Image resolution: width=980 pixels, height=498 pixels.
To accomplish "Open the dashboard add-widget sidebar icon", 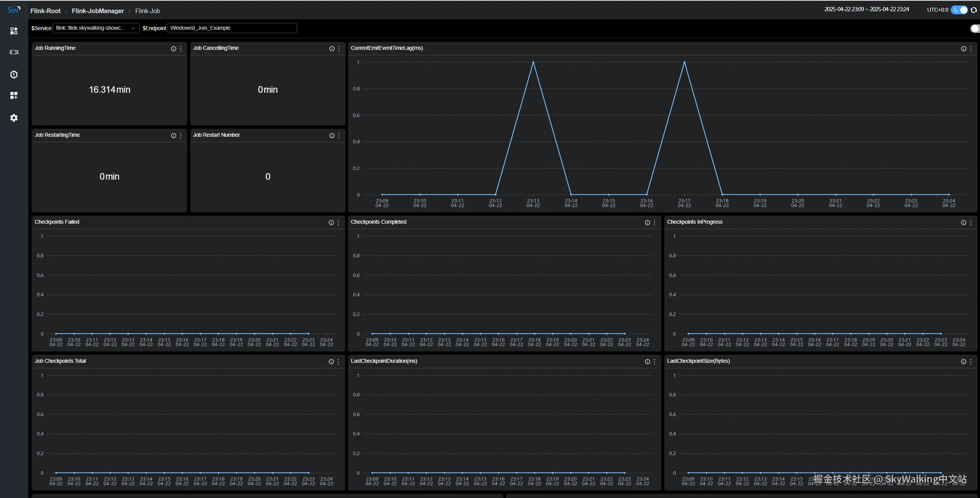I will click(14, 95).
